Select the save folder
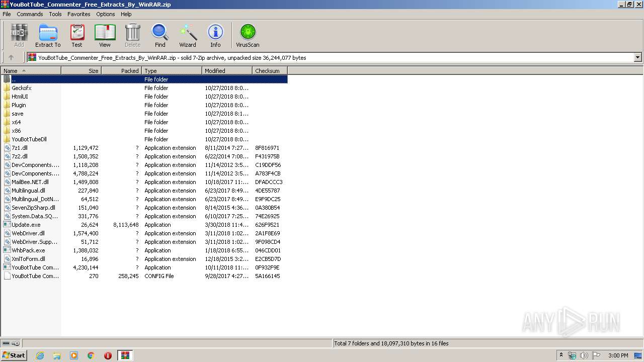 tap(144, 114)
